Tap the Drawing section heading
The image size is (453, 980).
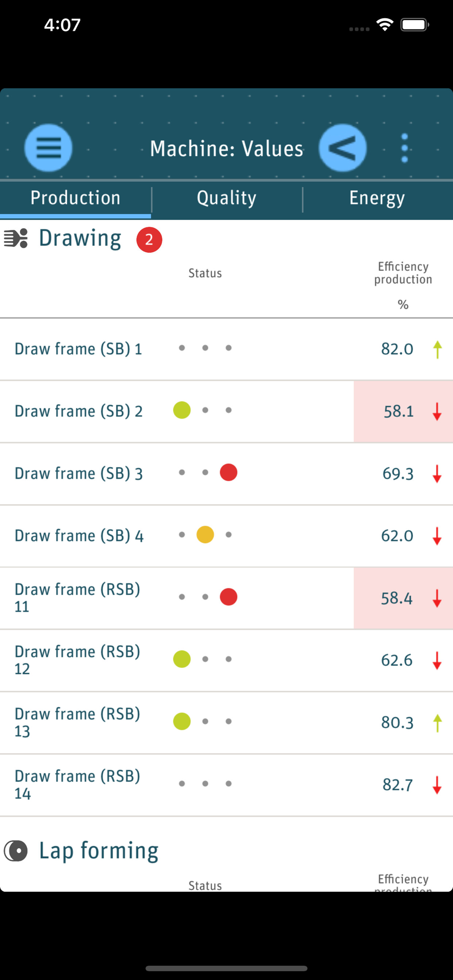pos(80,239)
